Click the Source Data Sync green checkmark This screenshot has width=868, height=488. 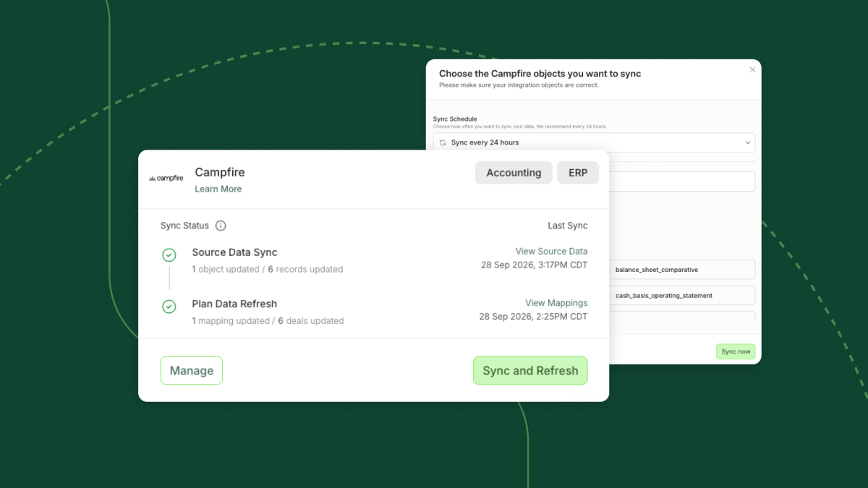pyautogui.click(x=169, y=255)
